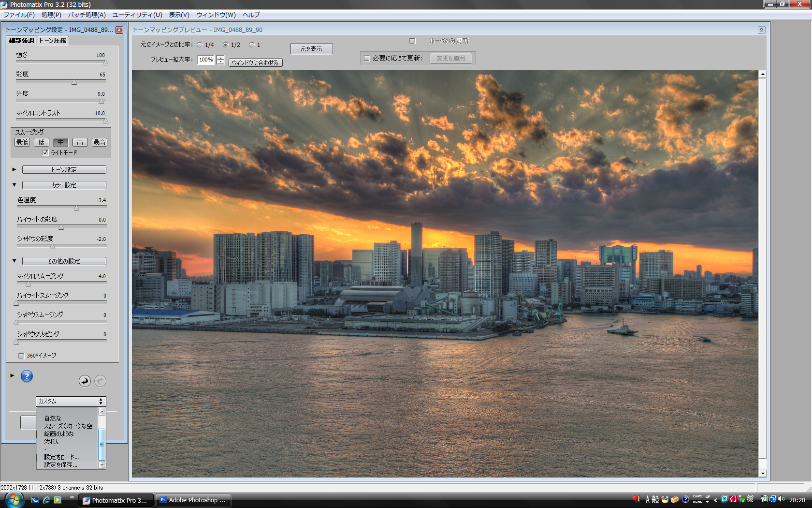Open the 表示(V) menu
Screen dimensions: 812x508
pos(179,15)
